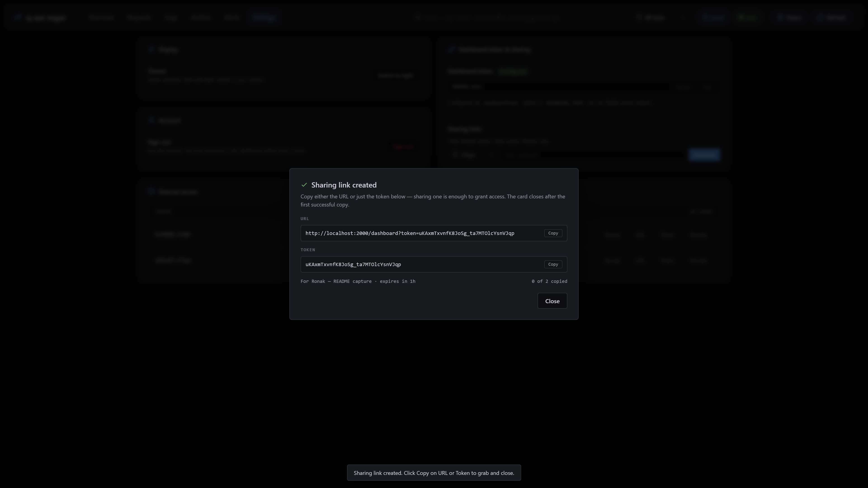
Task: Copy the token value only
Action: tap(553, 264)
